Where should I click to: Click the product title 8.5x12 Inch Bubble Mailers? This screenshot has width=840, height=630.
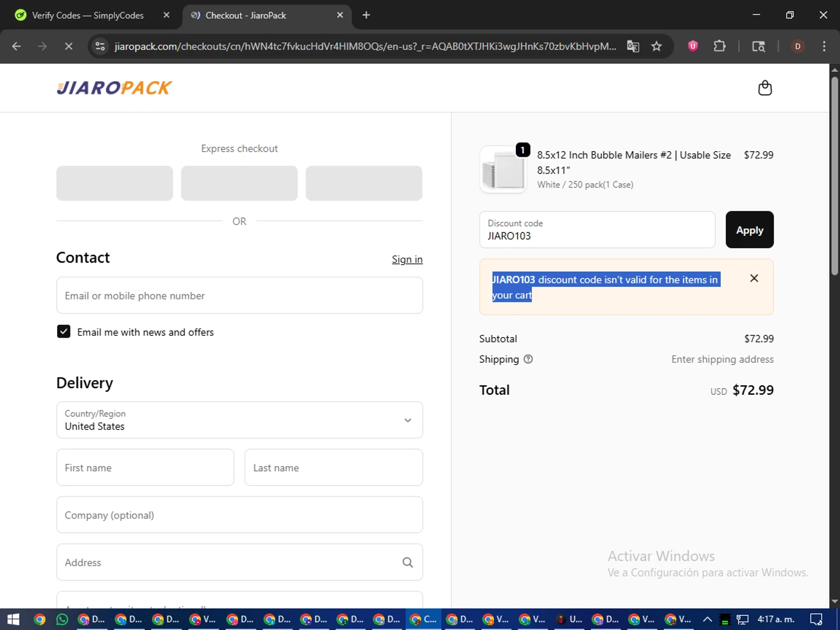click(634, 162)
